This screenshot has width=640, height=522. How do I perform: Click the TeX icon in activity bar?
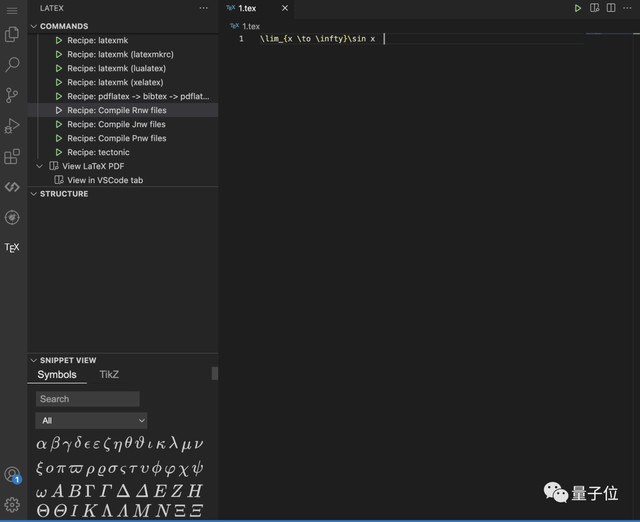click(x=12, y=247)
